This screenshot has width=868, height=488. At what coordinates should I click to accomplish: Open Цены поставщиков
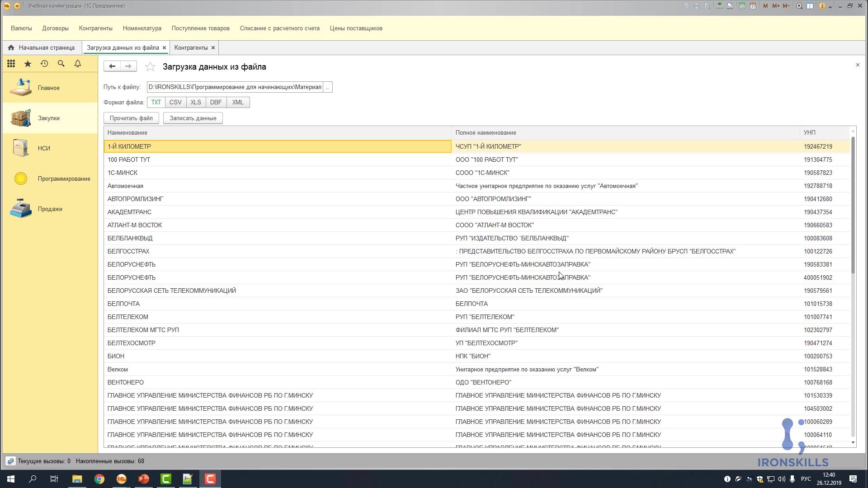[x=356, y=28]
